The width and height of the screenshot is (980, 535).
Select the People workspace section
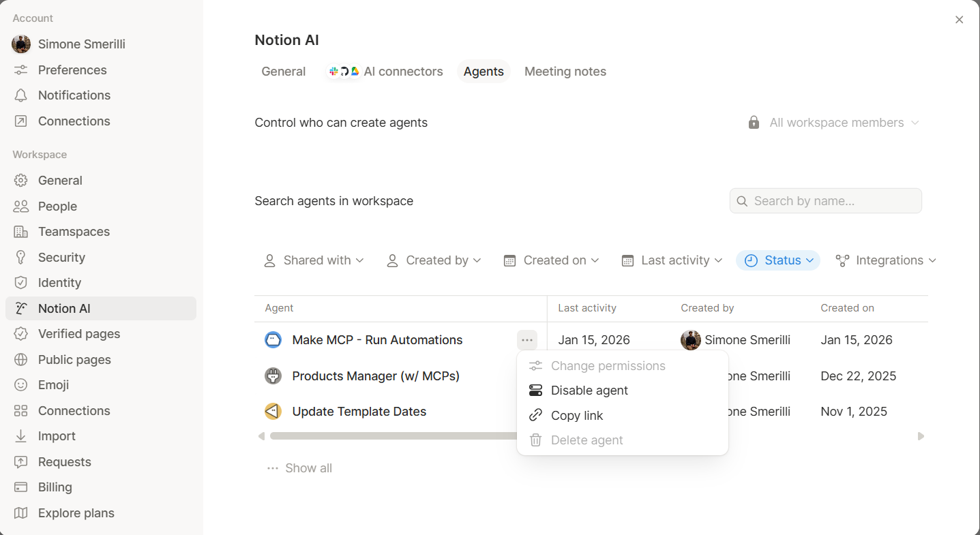pyautogui.click(x=57, y=206)
